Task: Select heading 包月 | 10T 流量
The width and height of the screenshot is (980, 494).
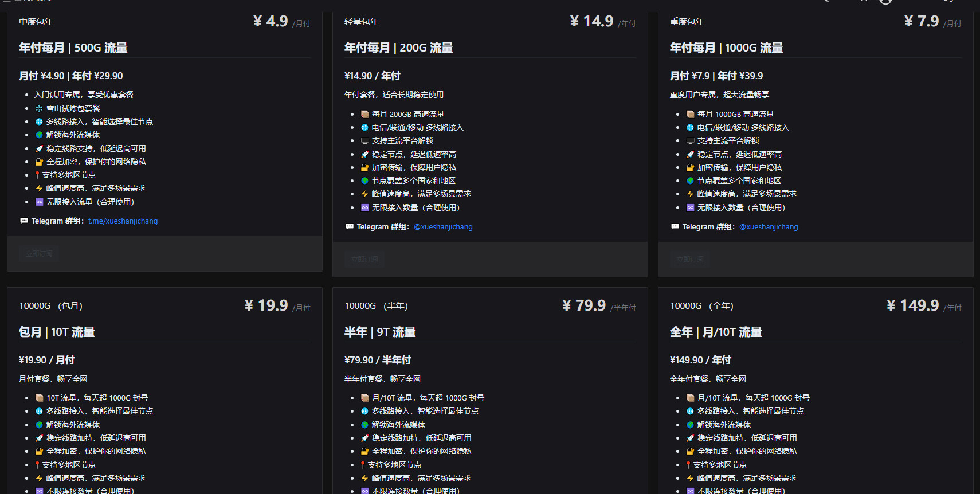Action: (x=57, y=332)
